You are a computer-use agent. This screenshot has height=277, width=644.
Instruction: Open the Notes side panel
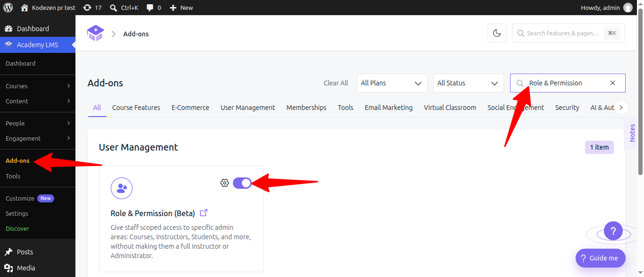tap(632, 133)
